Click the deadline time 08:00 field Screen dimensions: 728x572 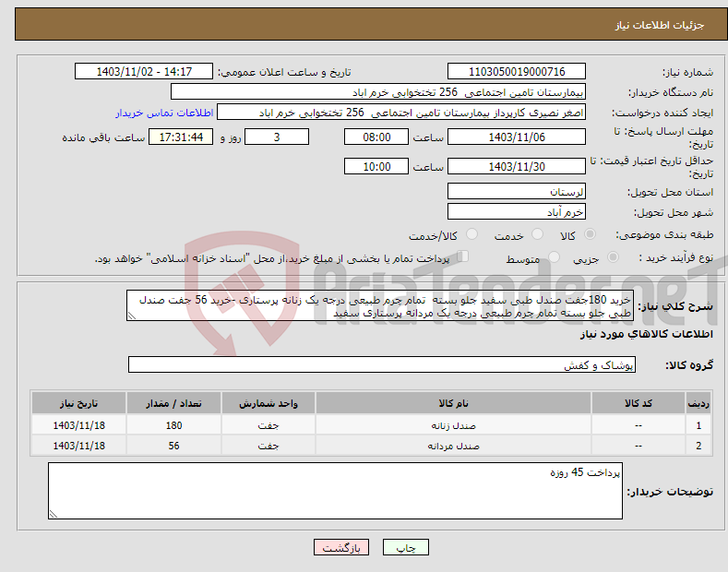[x=376, y=137]
